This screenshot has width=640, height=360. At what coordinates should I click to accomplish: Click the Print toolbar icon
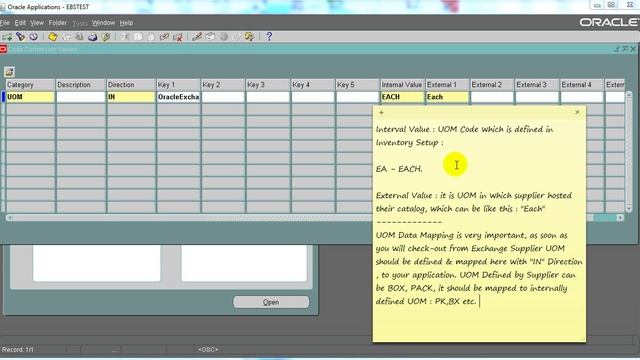point(93,37)
